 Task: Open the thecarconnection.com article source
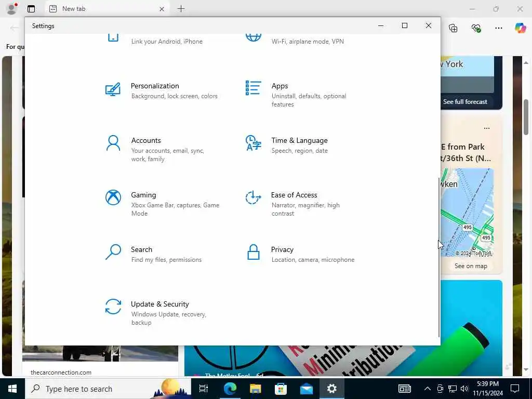click(61, 372)
